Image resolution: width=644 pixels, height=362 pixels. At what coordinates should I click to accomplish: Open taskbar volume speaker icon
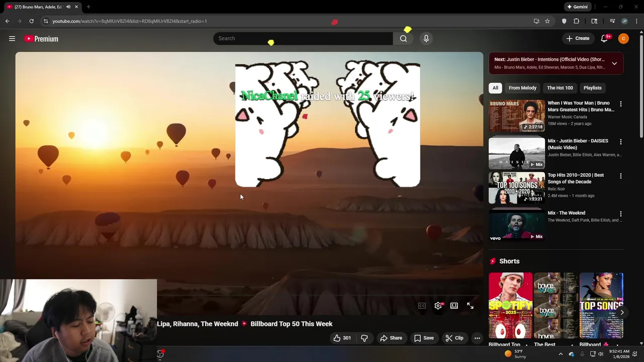[601, 354]
